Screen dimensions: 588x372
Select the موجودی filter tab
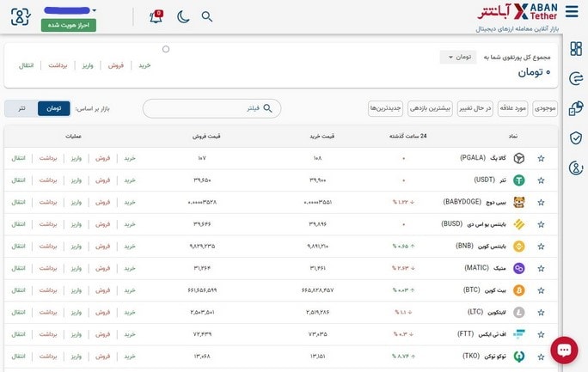click(545, 108)
